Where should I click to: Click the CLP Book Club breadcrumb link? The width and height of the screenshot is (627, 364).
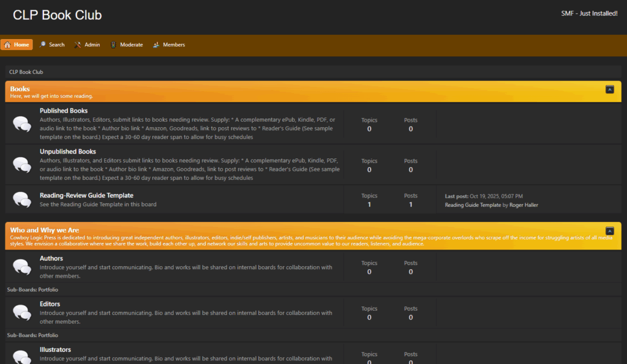click(26, 72)
